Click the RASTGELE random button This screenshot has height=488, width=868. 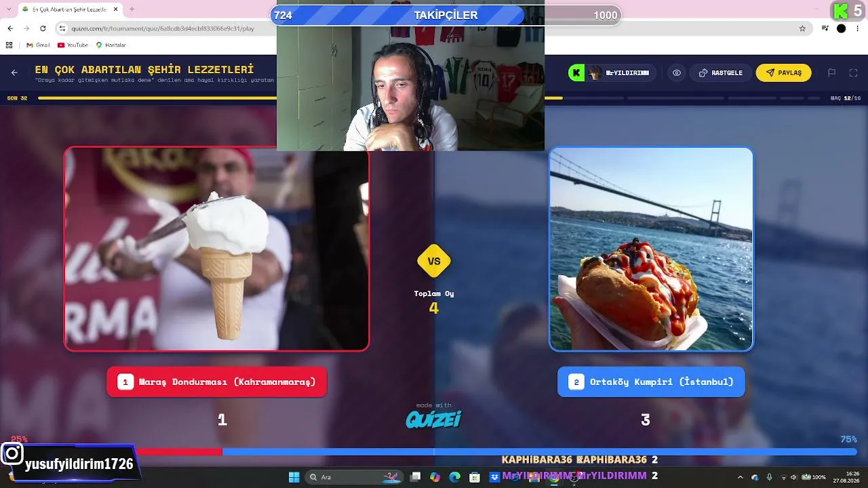[721, 73]
